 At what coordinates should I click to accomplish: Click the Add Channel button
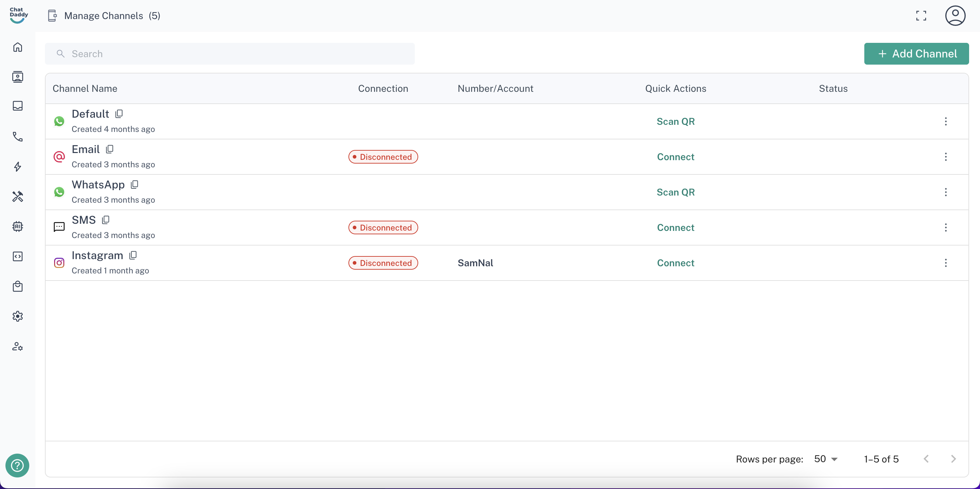point(916,54)
